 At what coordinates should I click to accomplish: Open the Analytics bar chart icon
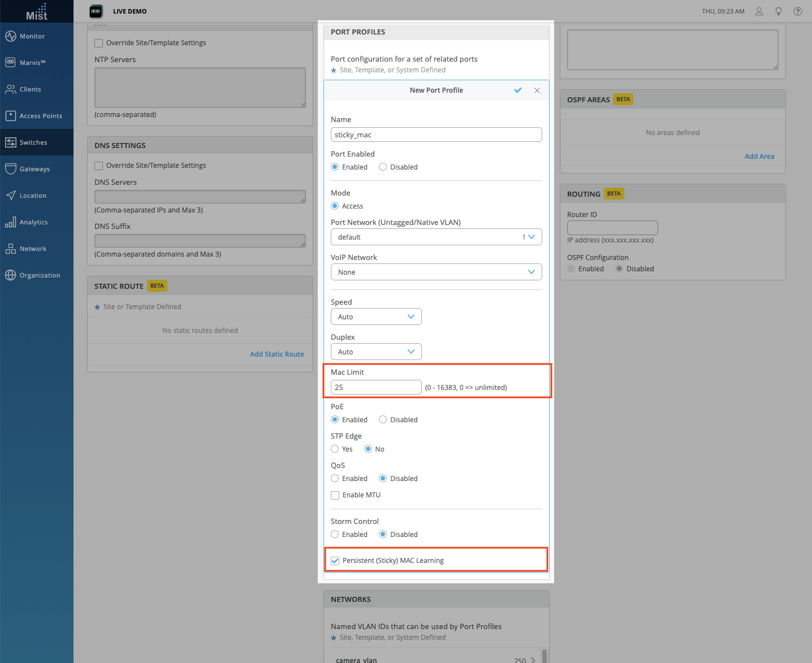pos(11,222)
